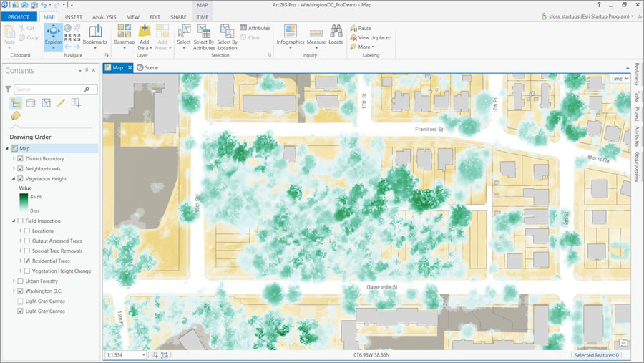Open Select By Attributes
The width and height of the screenshot is (644, 363).
[204, 37]
